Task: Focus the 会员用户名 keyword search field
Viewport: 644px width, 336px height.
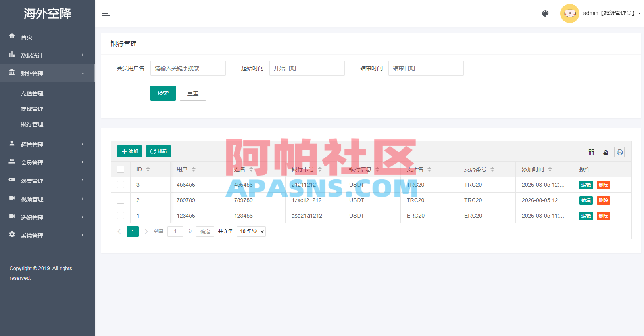Action: point(188,68)
